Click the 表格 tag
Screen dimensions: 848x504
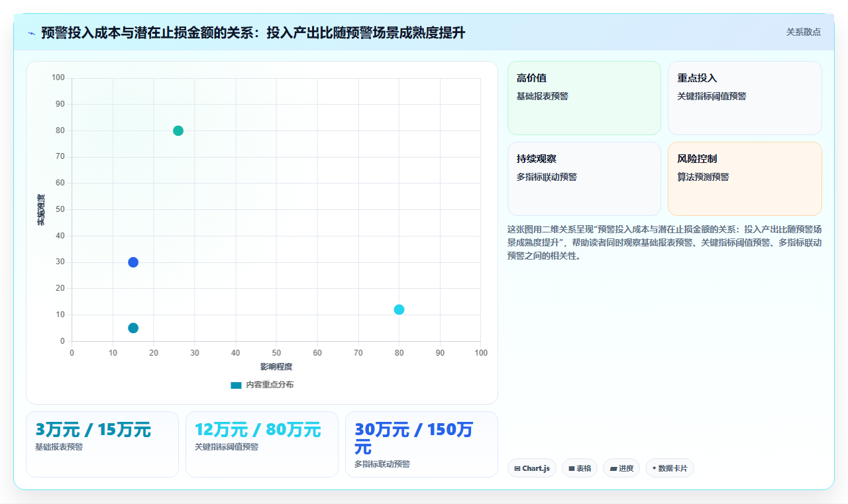tap(580, 468)
